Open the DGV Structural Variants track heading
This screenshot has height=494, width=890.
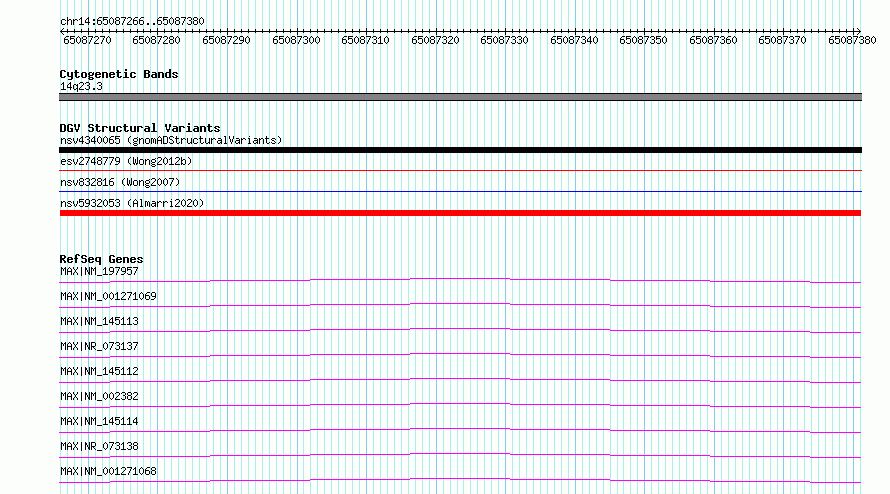(140, 128)
